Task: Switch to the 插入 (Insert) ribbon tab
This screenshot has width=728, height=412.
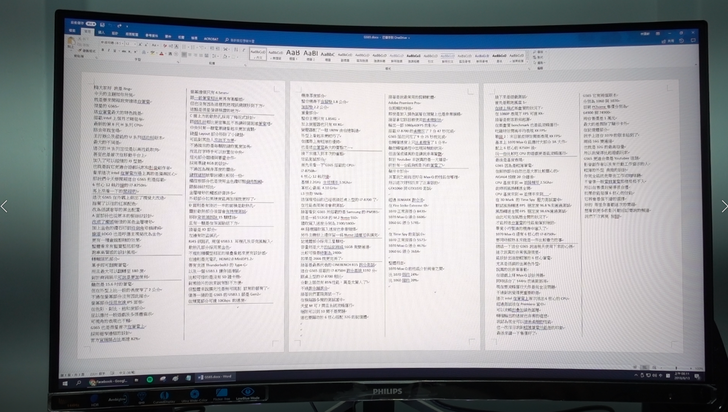Action: pos(101,33)
